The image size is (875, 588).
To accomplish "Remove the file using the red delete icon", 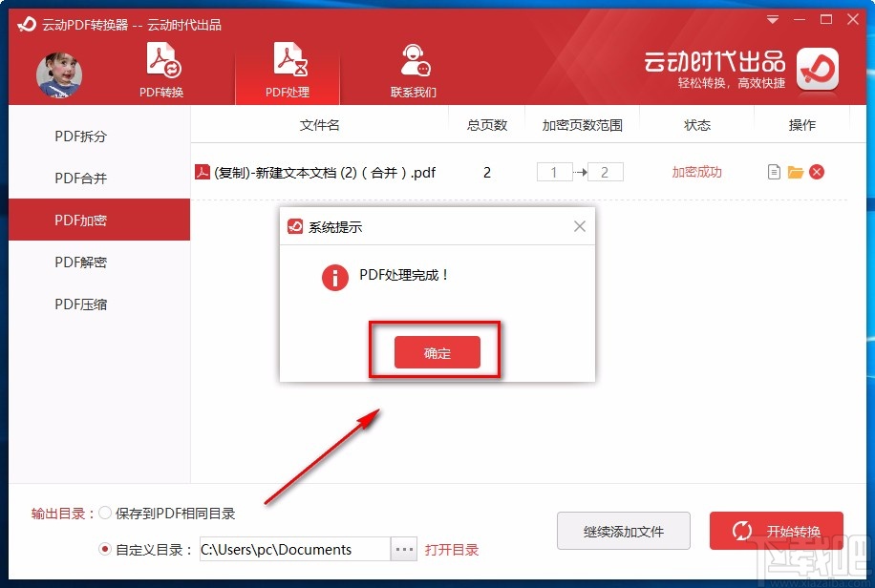I will tap(819, 172).
